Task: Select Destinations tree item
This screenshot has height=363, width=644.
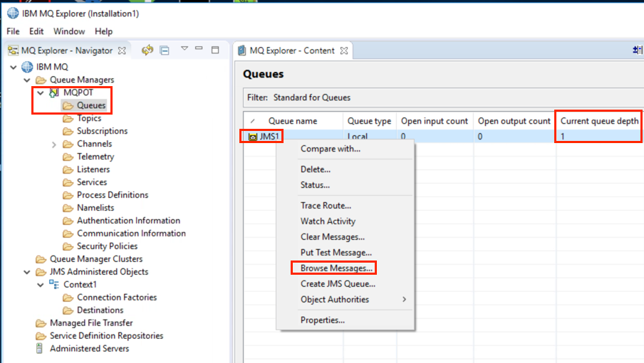Action: [100, 310]
